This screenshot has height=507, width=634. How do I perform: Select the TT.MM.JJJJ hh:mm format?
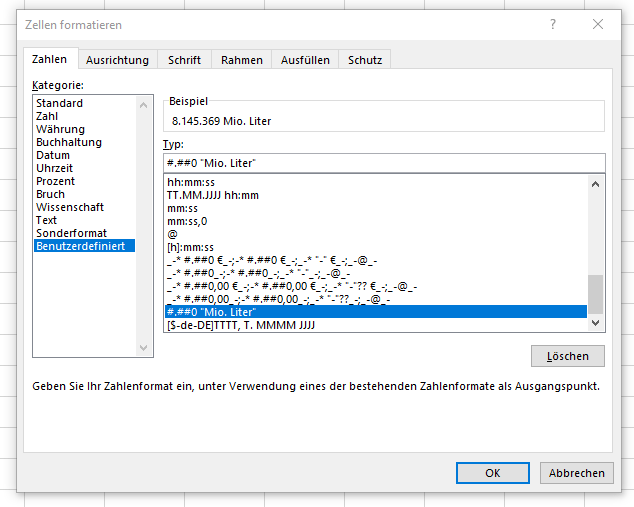(x=376, y=195)
